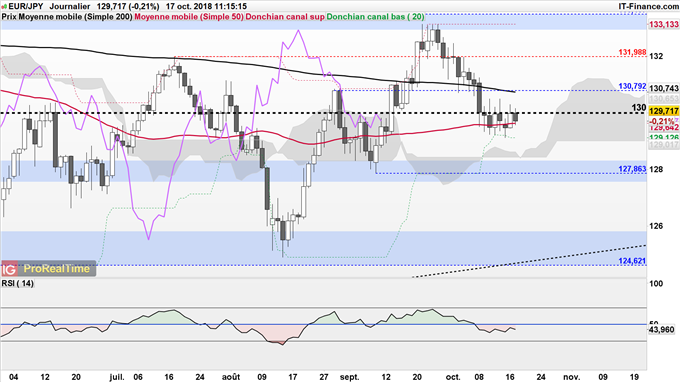The image size is (680, 382).
Task: Click the 130,743 price axis label
Action: click(x=663, y=88)
